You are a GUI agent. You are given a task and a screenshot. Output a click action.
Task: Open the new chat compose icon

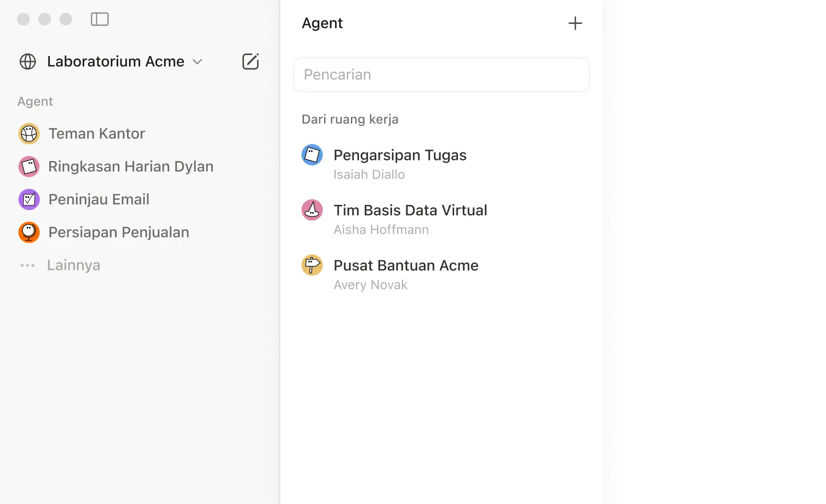[x=250, y=61]
